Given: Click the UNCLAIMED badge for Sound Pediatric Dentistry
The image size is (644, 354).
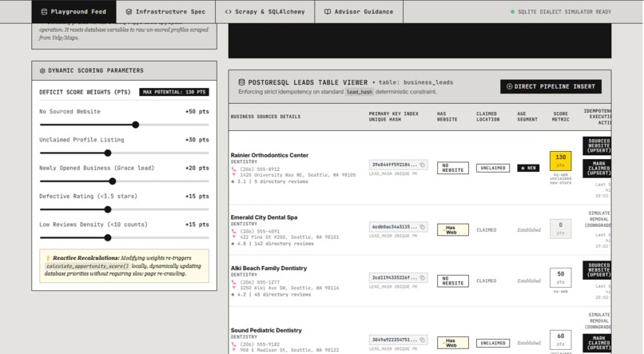Looking at the screenshot, I should (x=493, y=343).
